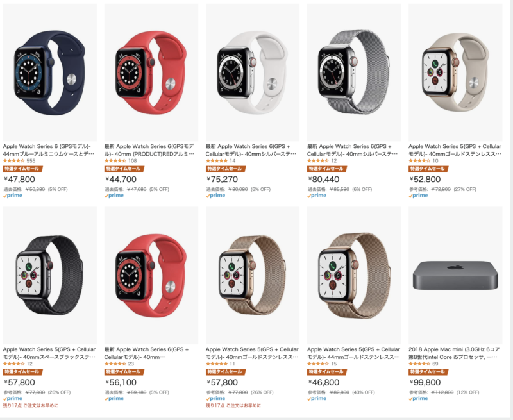Open the Apple Watch Series 6 44mm blue title
The height and width of the screenshot is (420, 513).
click(49, 150)
